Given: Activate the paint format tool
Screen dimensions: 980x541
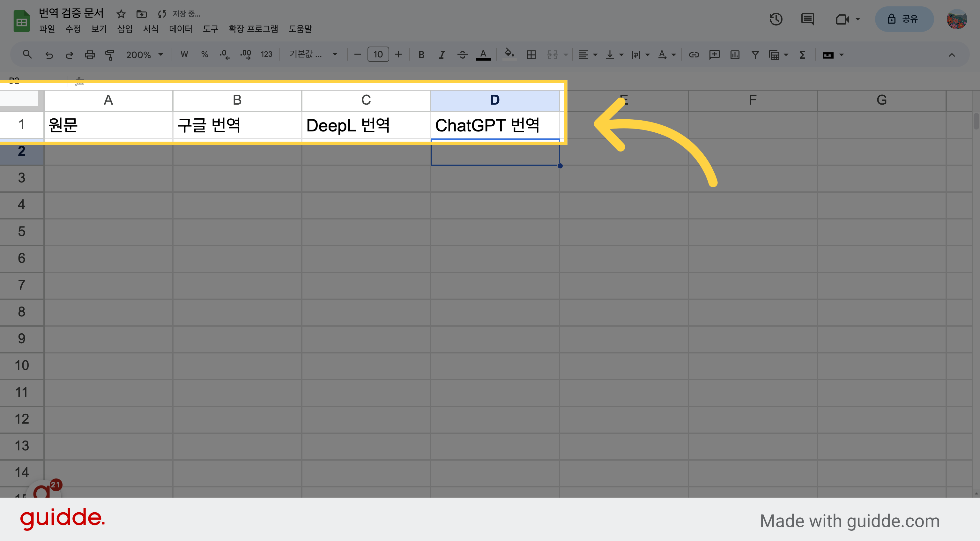Looking at the screenshot, I should [110, 55].
